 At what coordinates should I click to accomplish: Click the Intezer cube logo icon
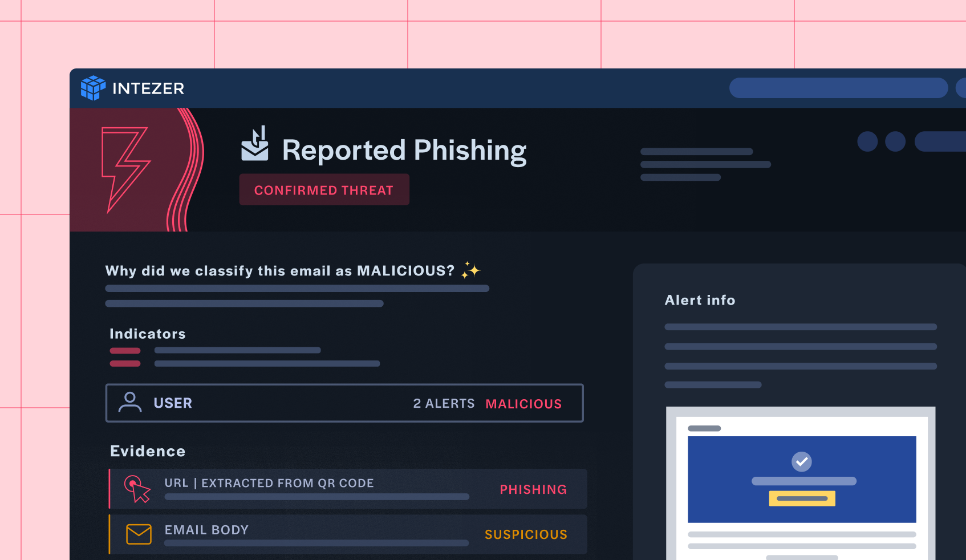point(93,88)
